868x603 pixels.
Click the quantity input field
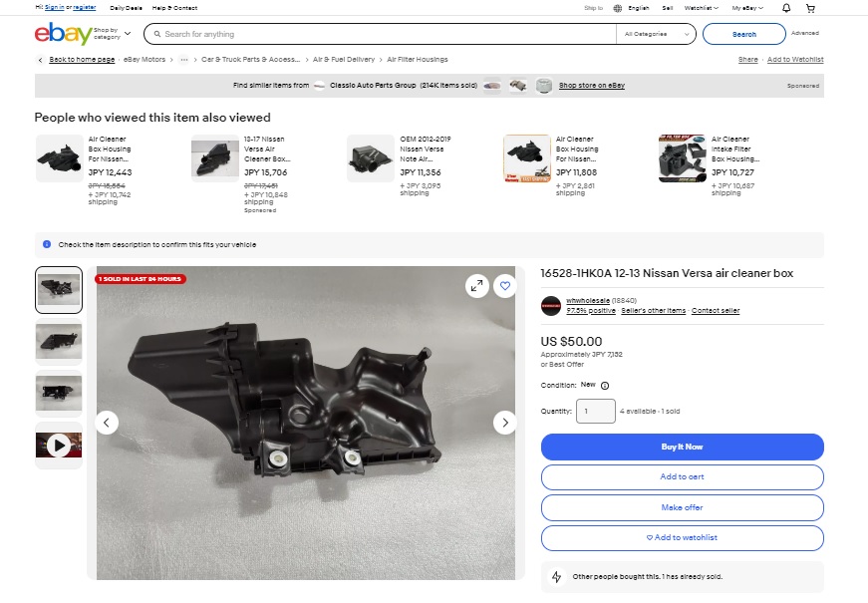pyautogui.click(x=596, y=411)
